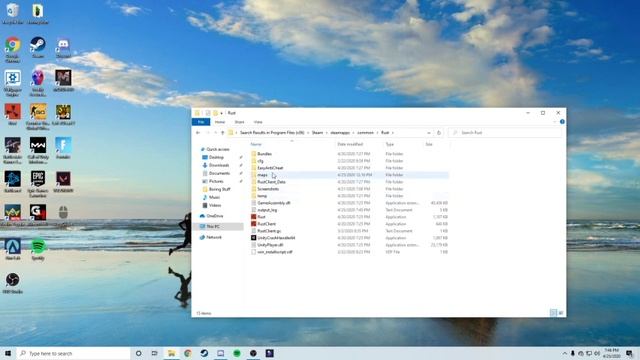Sort files by Name column header
The width and height of the screenshot is (640, 360).
coord(256,144)
